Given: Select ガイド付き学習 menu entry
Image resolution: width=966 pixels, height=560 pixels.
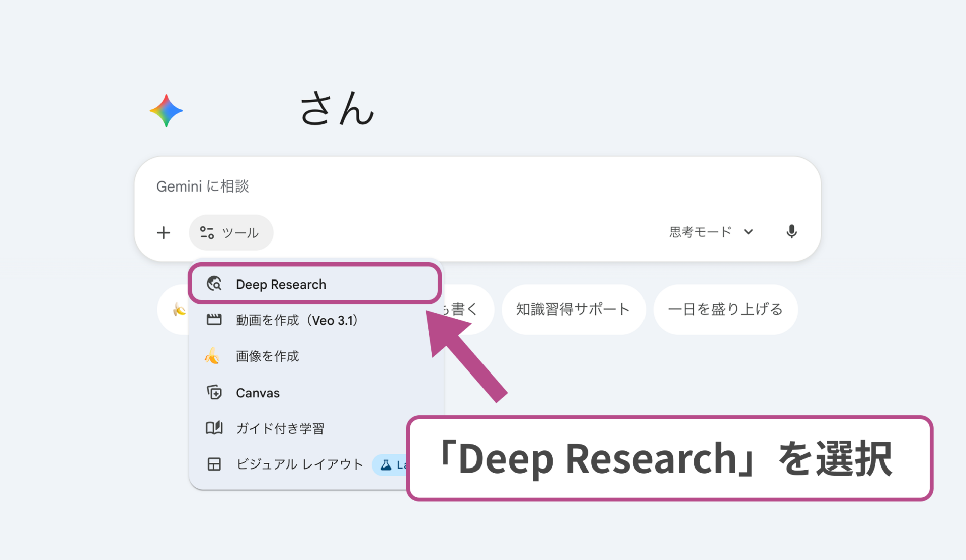Looking at the screenshot, I should 281,428.
